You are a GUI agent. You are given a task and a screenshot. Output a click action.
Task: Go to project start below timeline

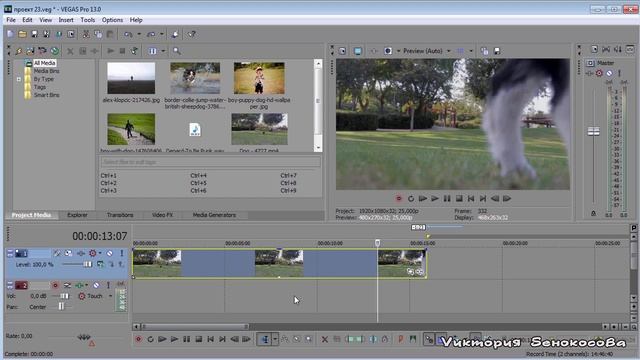[211, 339]
